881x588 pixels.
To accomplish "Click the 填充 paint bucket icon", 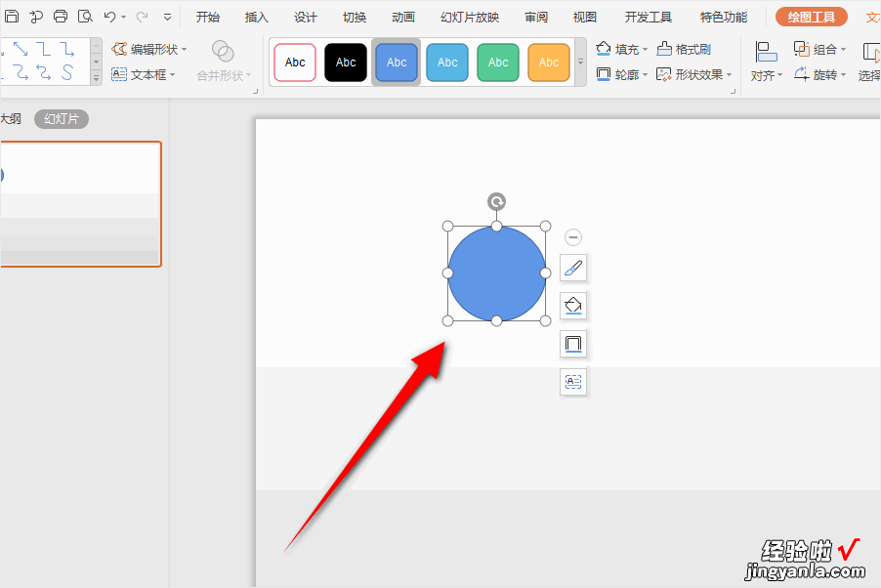I will (604, 50).
